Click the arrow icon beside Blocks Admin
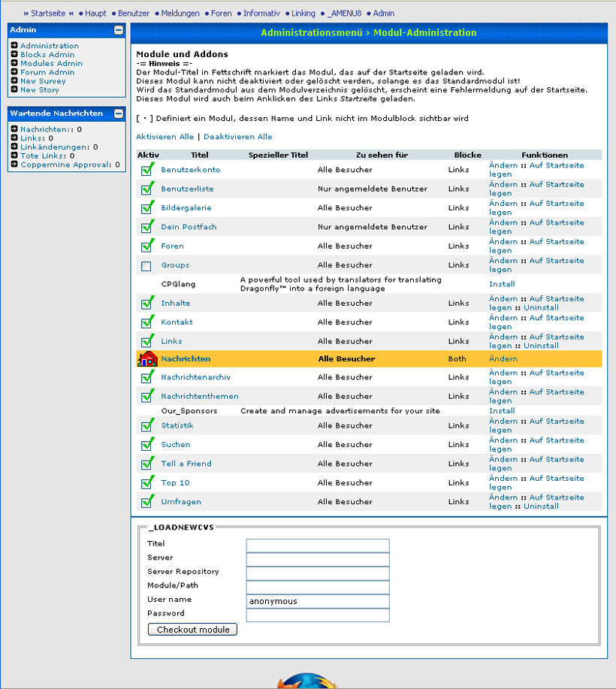616x689 pixels. tap(14, 54)
